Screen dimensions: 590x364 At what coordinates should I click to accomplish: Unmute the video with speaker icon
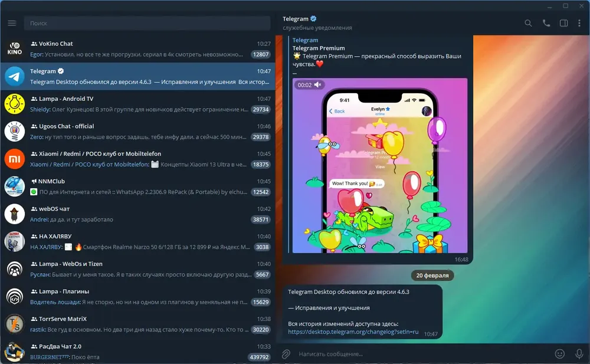(318, 85)
